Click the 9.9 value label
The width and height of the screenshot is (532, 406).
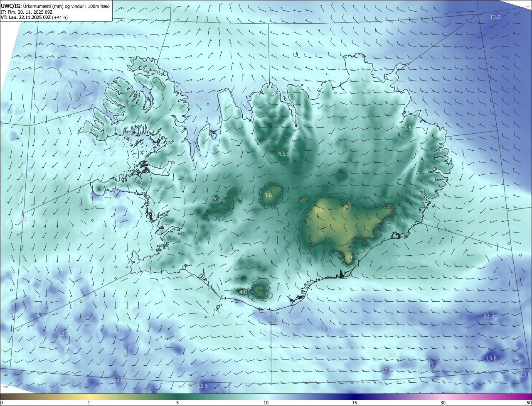point(181,387)
